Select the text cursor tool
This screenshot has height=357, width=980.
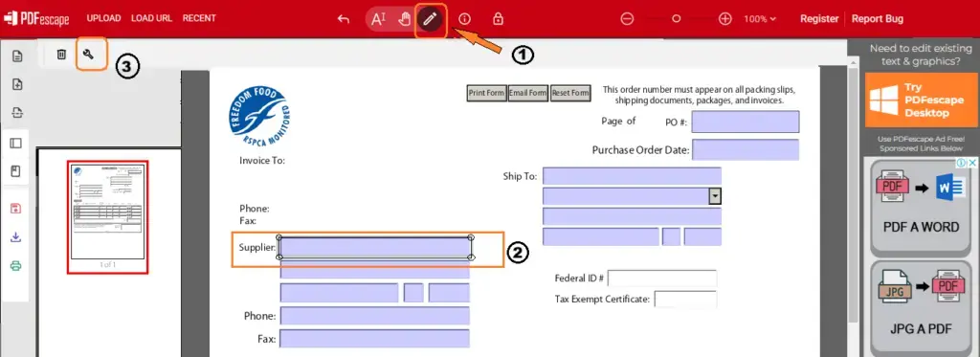(x=379, y=19)
